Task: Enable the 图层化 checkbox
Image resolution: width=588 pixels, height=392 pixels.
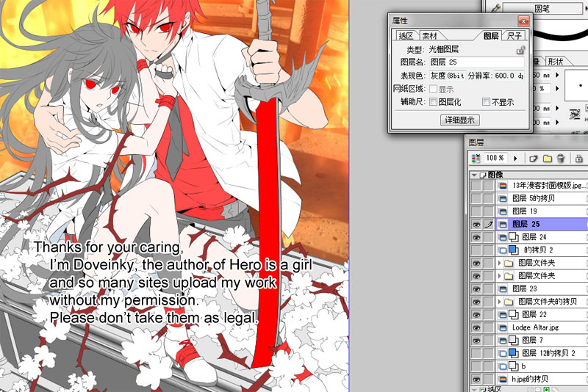Action: 434,102
